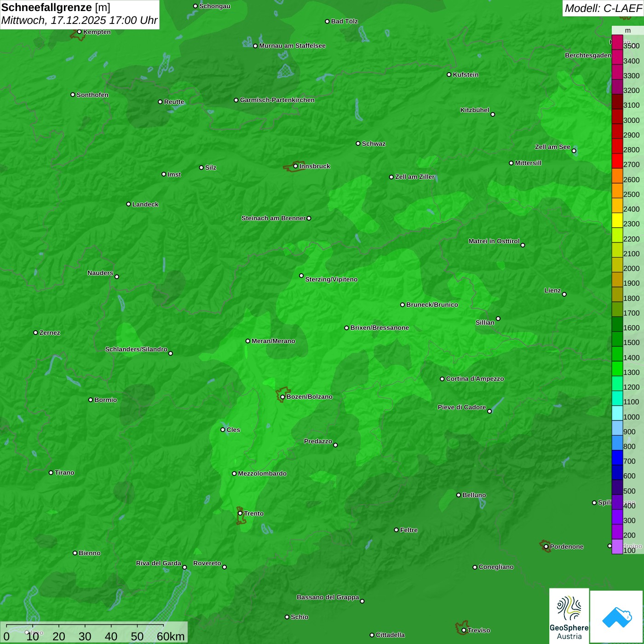Click the 'Bormio' label
This screenshot has width=644, height=644.
[x=105, y=400]
